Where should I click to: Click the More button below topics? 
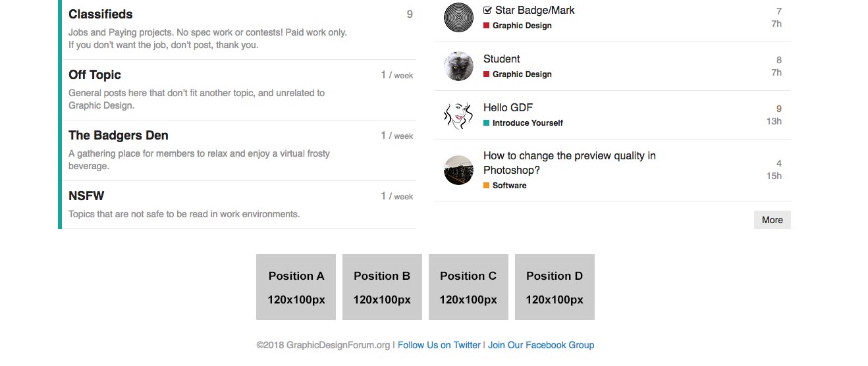[x=773, y=220]
